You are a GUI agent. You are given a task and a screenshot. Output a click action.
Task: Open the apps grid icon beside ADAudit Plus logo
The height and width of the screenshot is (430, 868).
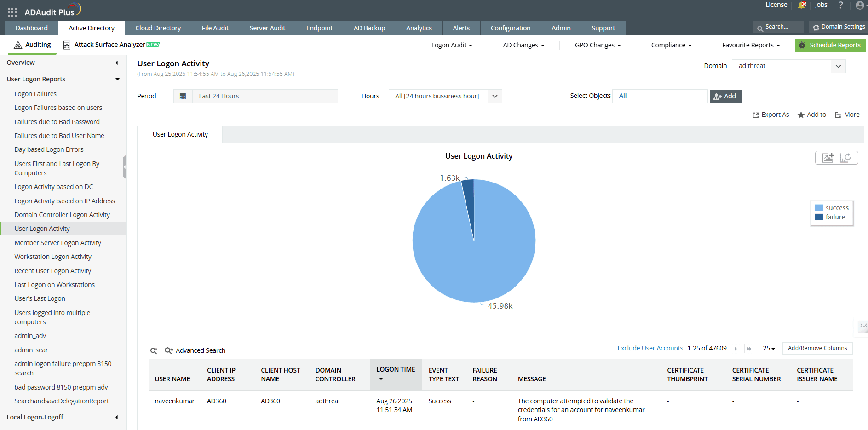click(12, 12)
